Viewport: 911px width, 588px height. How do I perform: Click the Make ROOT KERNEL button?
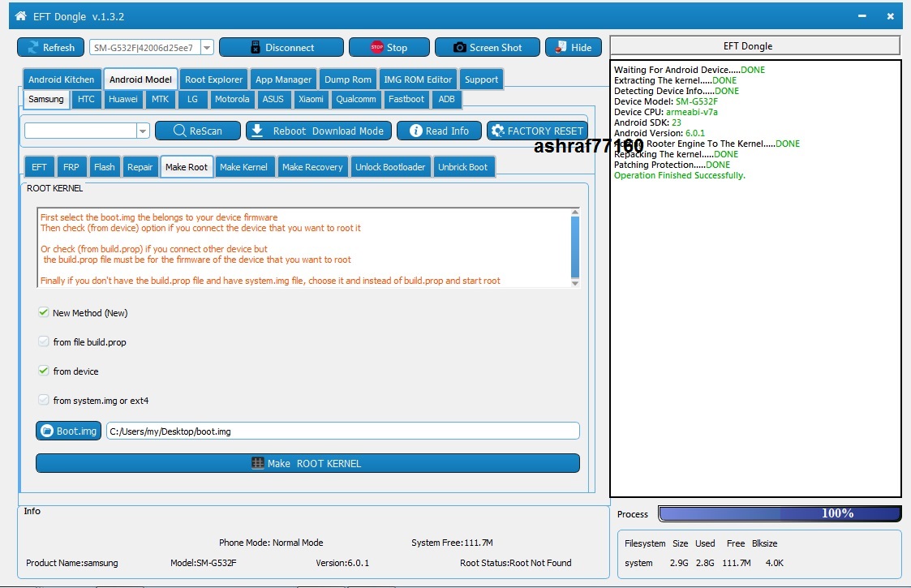[x=308, y=463]
